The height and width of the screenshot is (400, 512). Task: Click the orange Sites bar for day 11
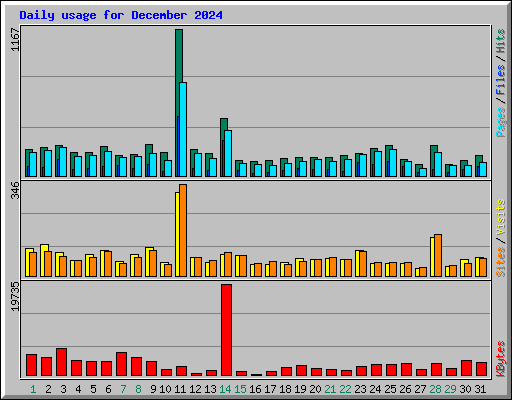183,230
